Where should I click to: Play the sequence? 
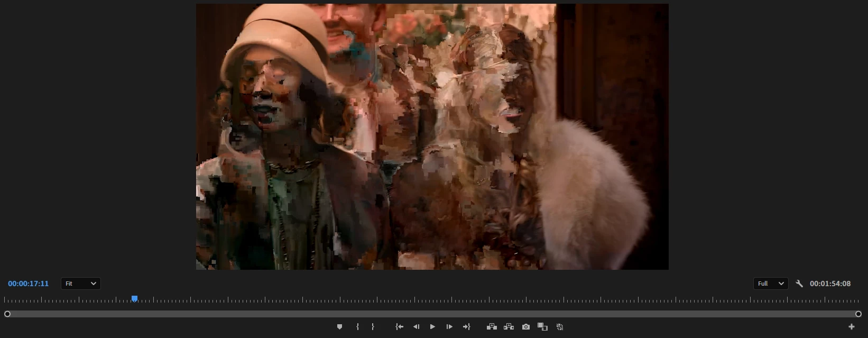(x=432, y=327)
